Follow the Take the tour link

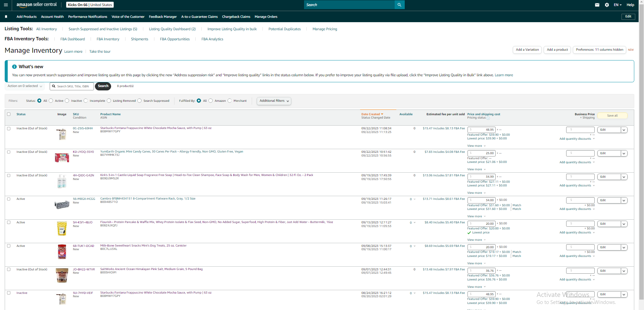tap(100, 51)
